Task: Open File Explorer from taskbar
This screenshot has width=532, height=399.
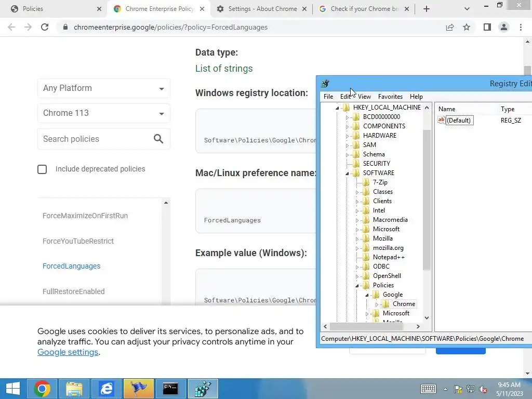Action: tap(74, 389)
